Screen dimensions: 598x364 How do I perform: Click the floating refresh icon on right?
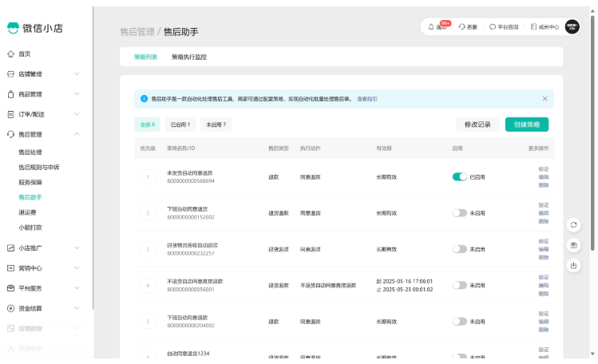(x=573, y=225)
